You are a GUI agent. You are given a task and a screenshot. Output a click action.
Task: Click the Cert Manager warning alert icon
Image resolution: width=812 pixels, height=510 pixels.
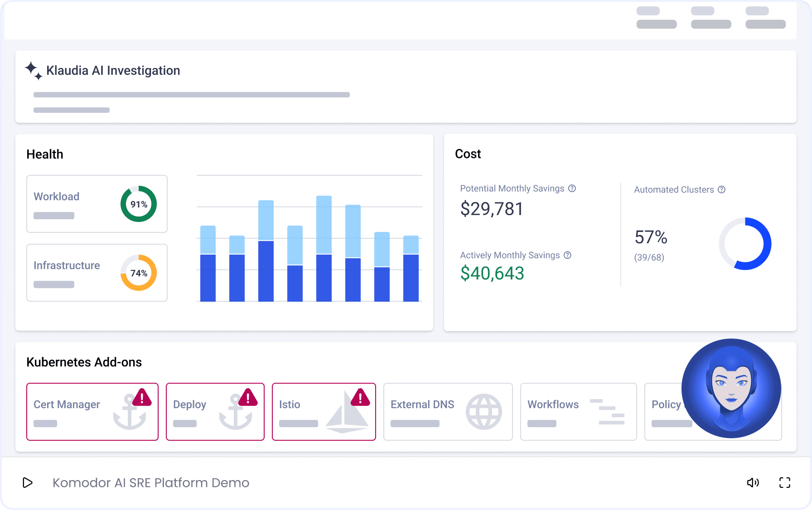click(x=142, y=398)
